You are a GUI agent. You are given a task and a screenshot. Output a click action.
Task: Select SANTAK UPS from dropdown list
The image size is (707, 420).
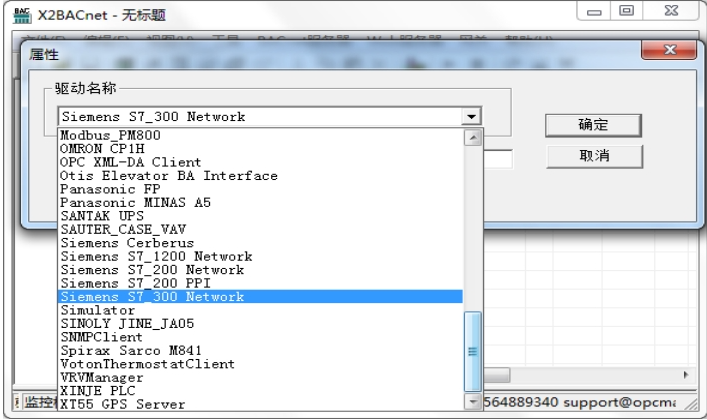pyautogui.click(x=261, y=216)
